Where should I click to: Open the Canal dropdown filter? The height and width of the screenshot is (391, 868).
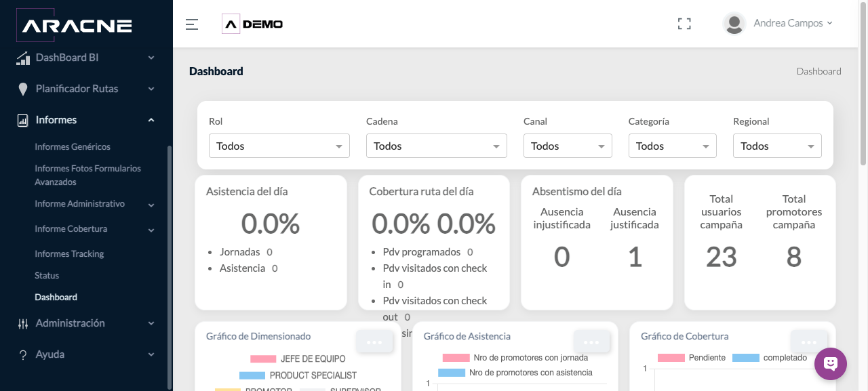568,146
